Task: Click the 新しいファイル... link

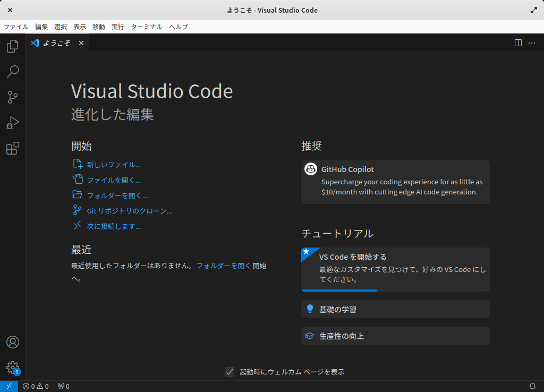Action: 114,165
